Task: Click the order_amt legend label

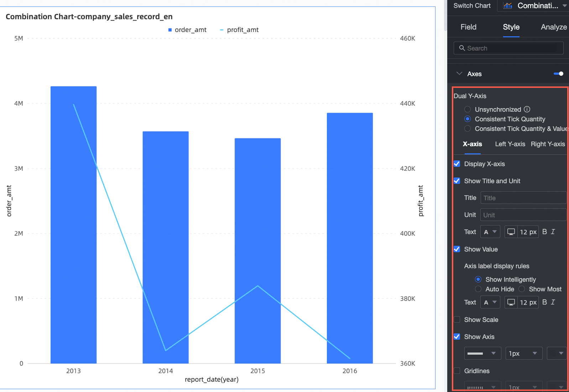Action: 190,30
